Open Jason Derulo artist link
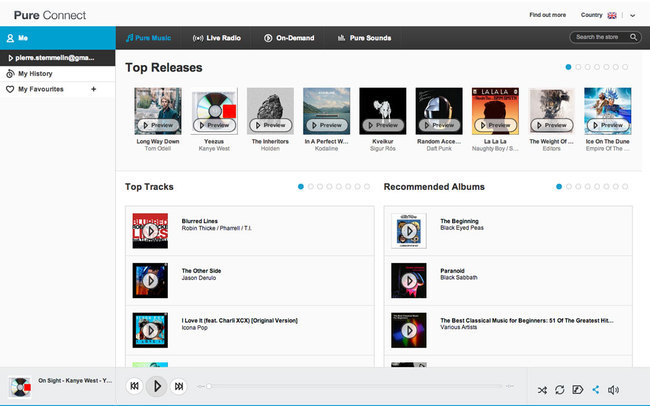This screenshot has height=406, width=650. point(199,278)
